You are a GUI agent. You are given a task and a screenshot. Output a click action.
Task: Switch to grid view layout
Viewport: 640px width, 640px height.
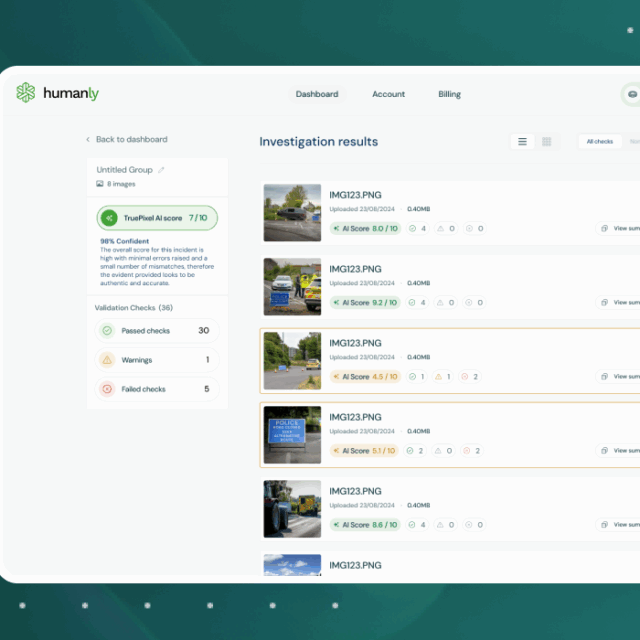(547, 142)
